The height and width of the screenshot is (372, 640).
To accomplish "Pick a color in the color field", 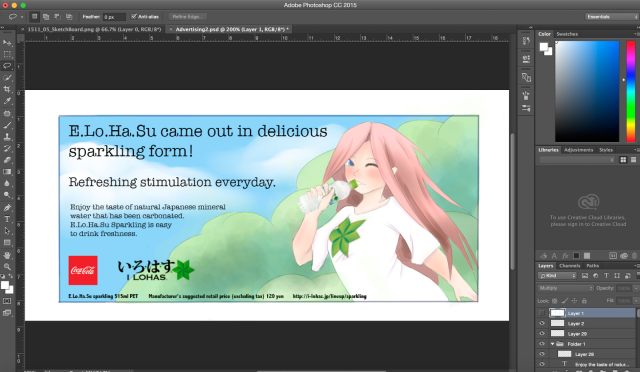I will click(587, 91).
